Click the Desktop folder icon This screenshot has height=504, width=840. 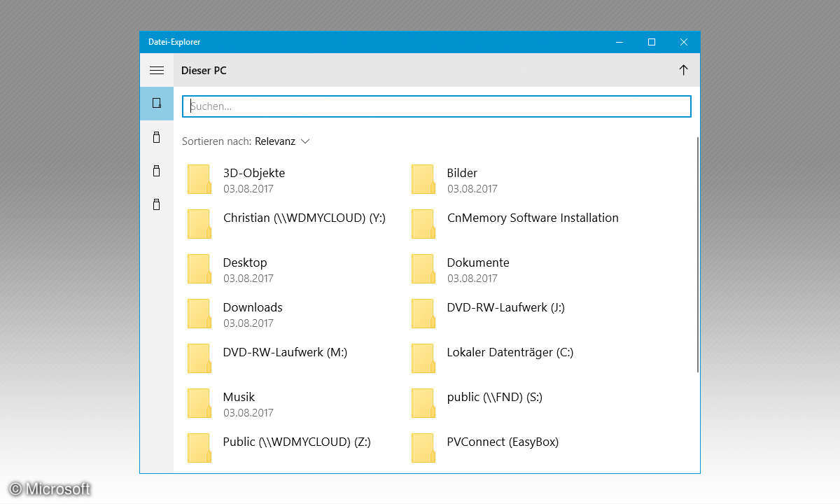point(199,269)
